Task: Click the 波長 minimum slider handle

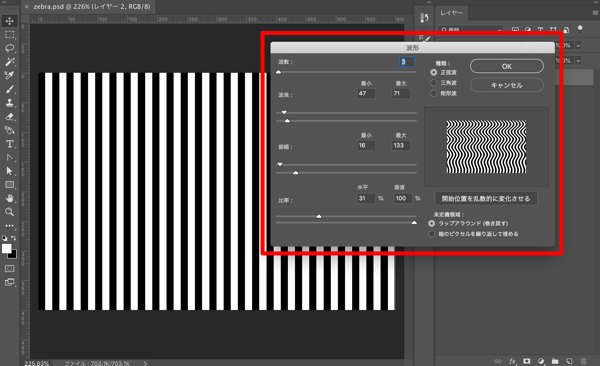Action: 284,113
